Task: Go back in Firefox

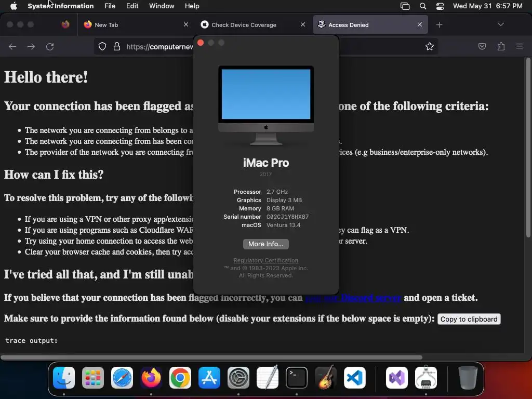Action: pyautogui.click(x=12, y=46)
